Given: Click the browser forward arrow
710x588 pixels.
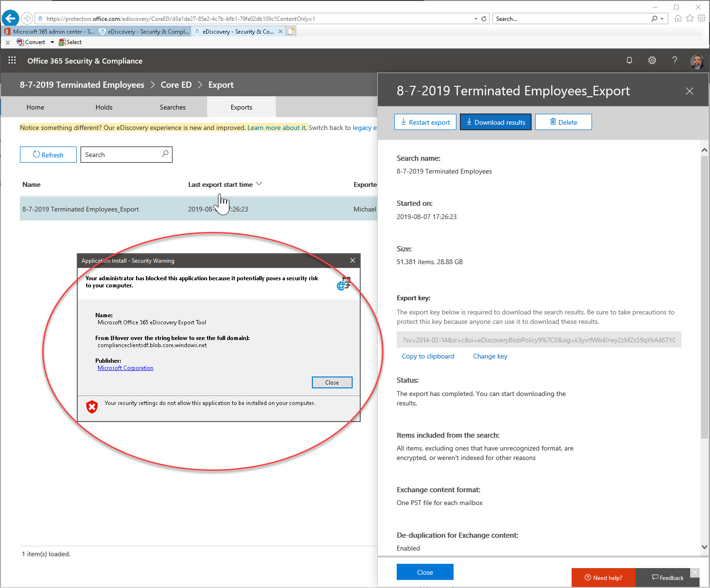Looking at the screenshot, I should tap(27, 18).
